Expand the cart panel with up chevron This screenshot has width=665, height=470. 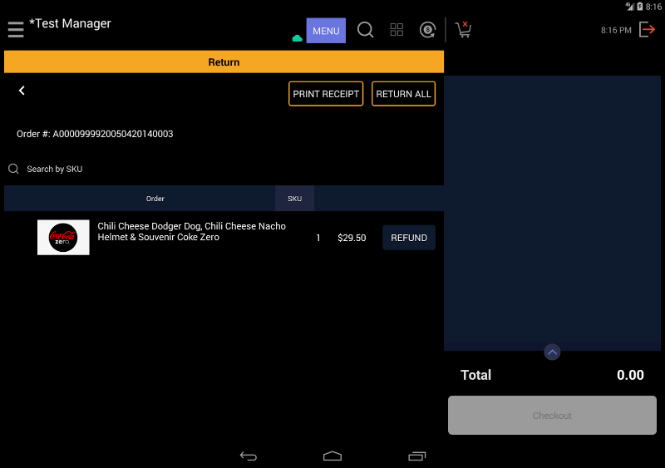[552, 352]
